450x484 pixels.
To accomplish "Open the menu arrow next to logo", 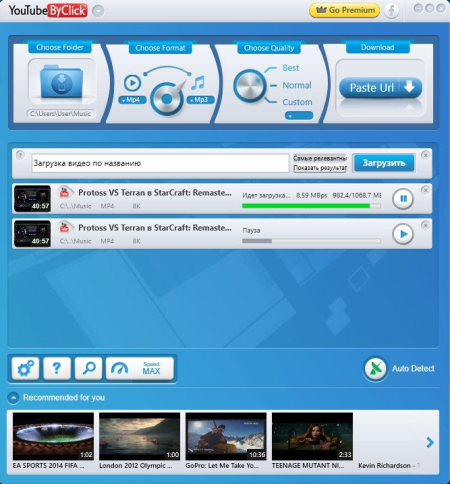I will pos(98,11).
